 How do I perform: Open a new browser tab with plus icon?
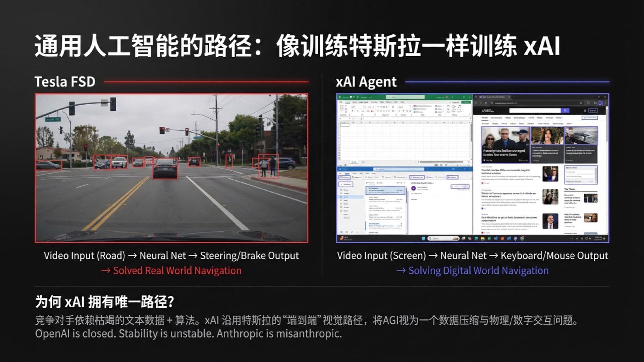514,97
